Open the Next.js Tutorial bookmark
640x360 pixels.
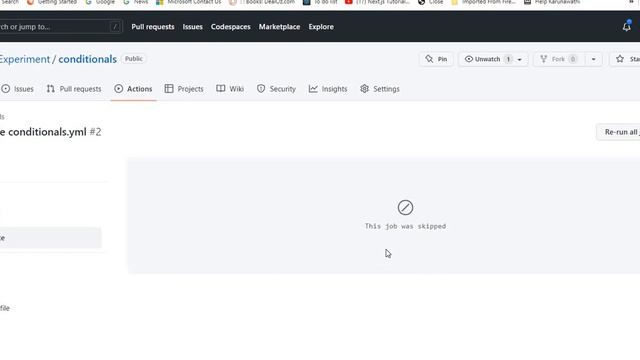coord(378,2)
